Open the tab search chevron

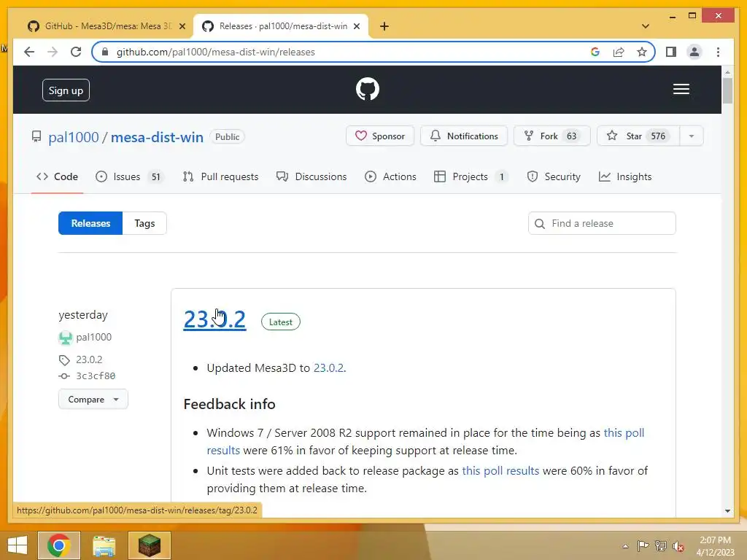[x=645, y=26]
